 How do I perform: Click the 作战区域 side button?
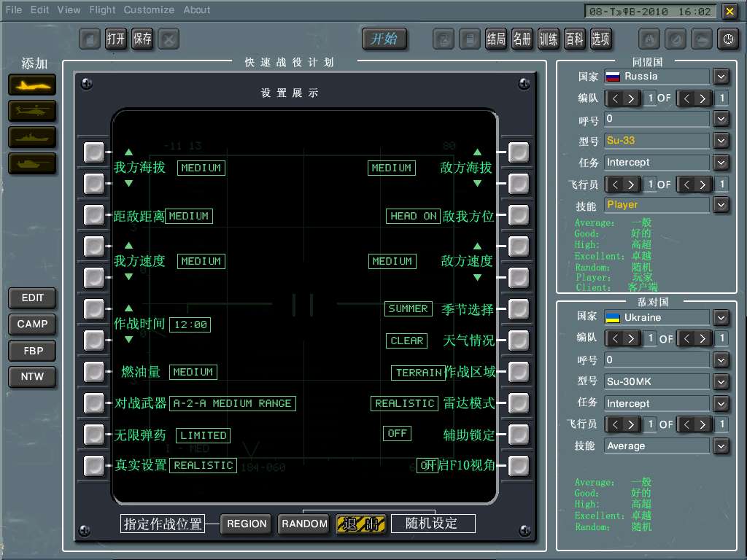click(x=519, y=371)
